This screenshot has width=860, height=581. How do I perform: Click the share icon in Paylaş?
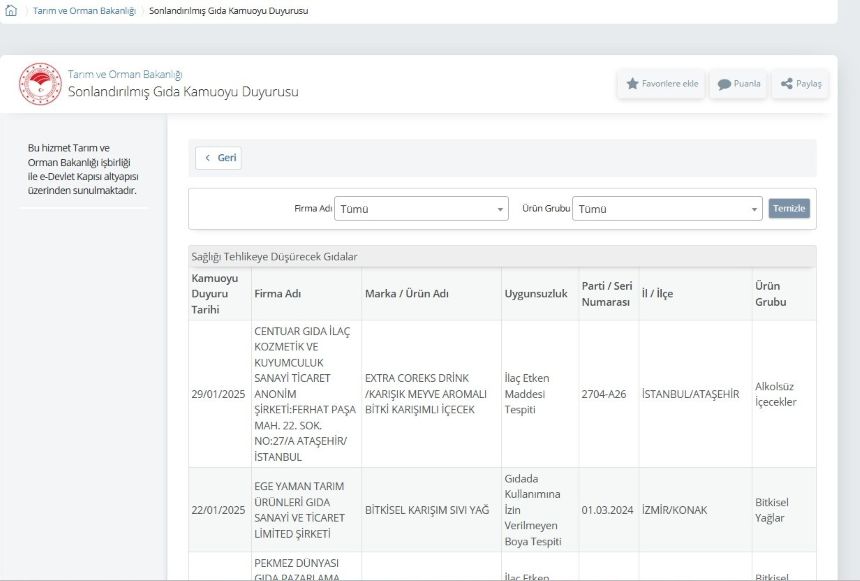tap(787, 83)
